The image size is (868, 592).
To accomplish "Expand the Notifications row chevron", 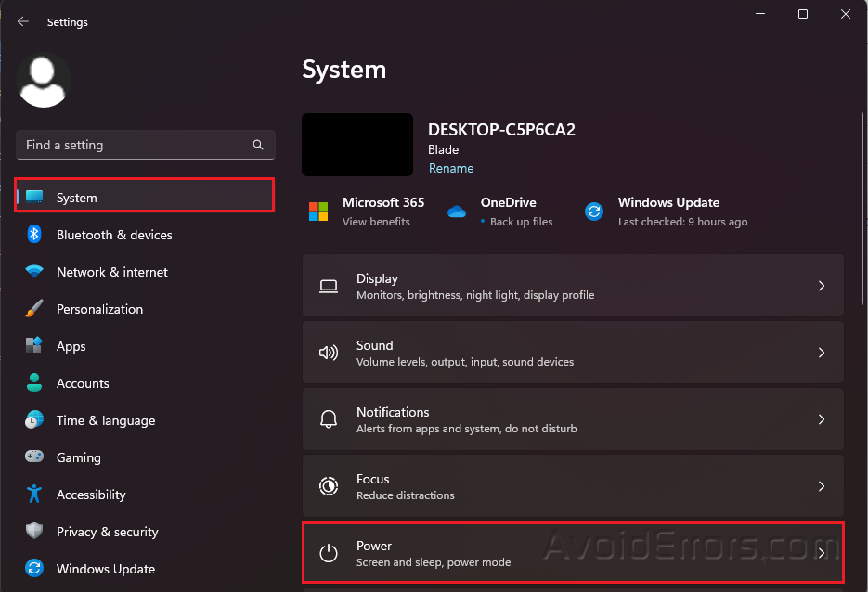I will point(821,420).
